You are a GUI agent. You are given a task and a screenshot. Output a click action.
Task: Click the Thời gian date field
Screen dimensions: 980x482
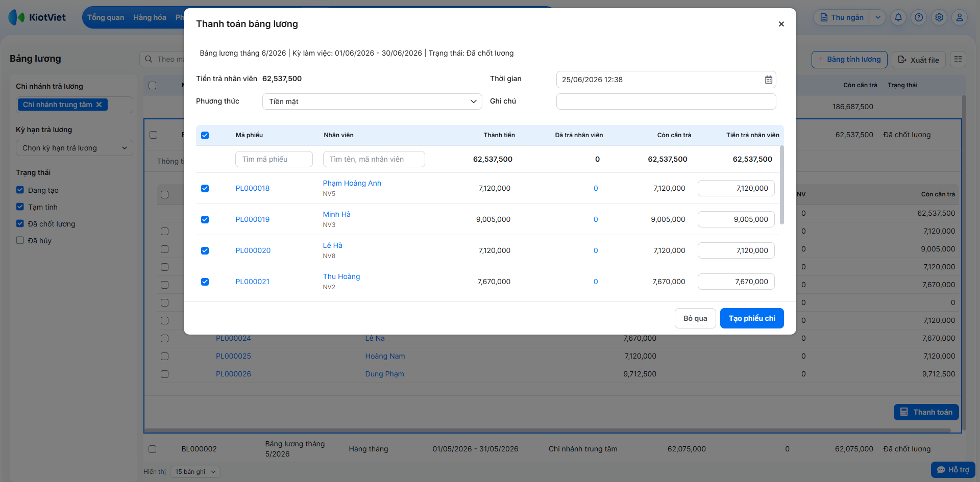pyautogui.click(x=666, y=80)
